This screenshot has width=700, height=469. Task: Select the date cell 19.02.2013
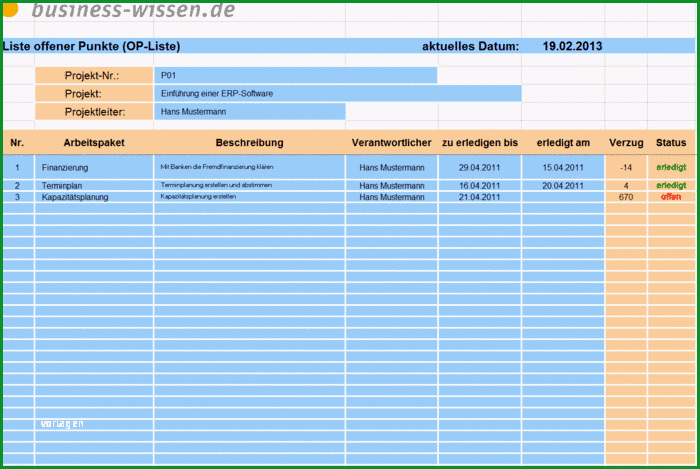572,46
